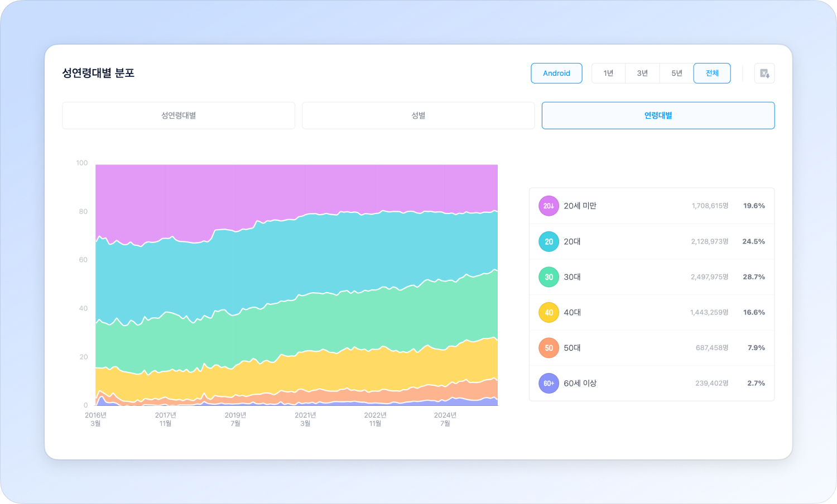
Task: Click the green 30s age badge
Action: pyautogui.click(x=549, y=277)
